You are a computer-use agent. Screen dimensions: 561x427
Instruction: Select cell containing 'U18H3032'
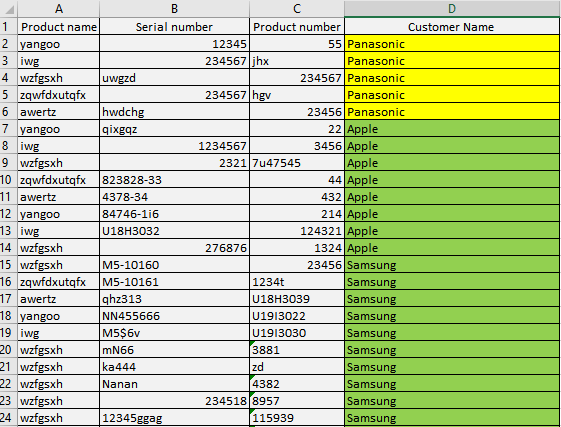174,231
